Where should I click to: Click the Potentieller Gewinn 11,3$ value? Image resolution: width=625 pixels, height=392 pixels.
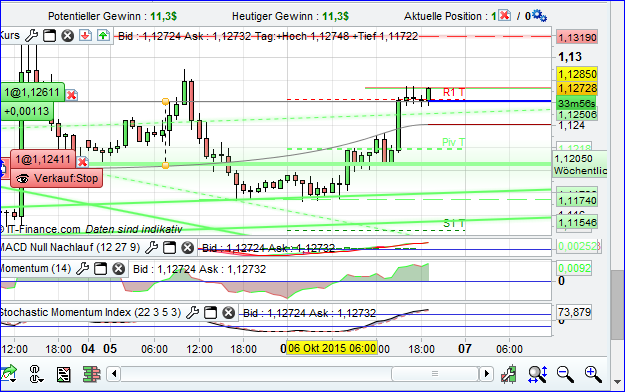coord(163,16)
